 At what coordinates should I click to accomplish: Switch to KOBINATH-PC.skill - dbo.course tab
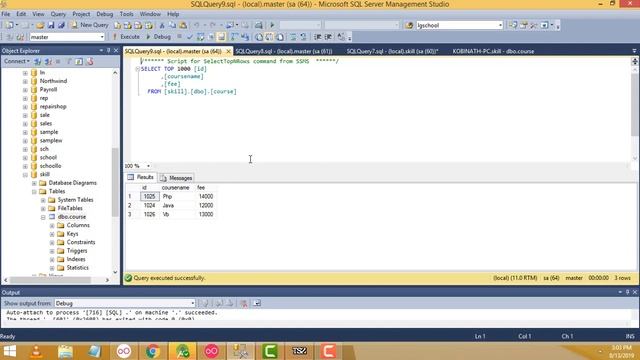pyautogui.click(x=493, y=51)
